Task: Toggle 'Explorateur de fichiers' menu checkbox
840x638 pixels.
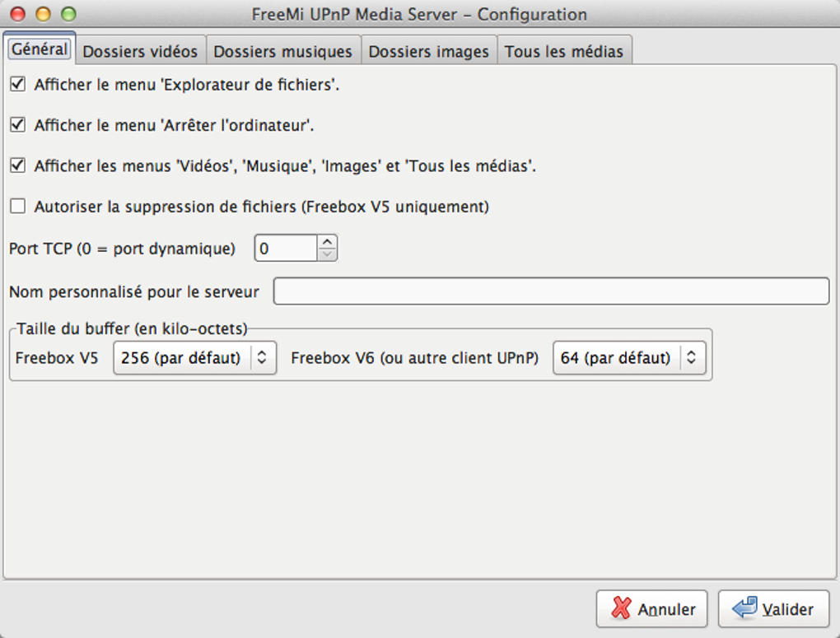Action: pos(17,84)
